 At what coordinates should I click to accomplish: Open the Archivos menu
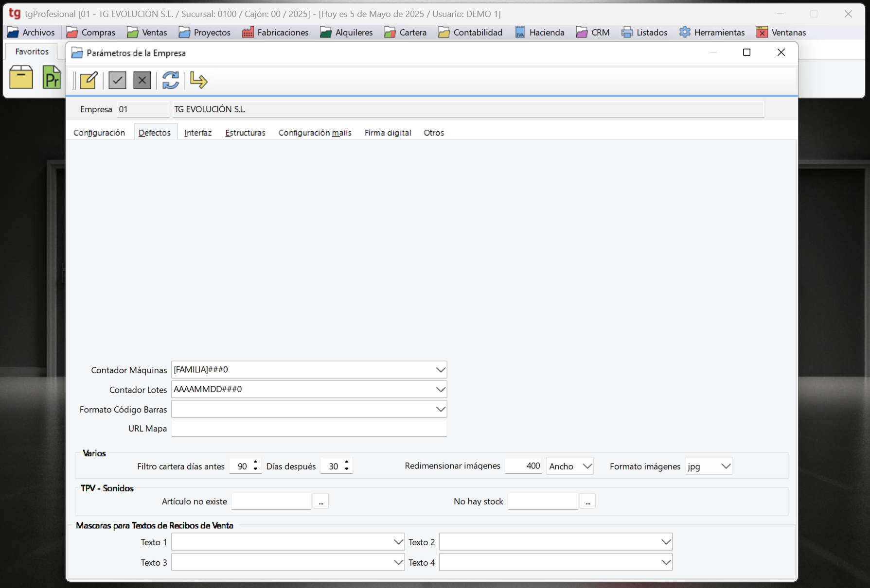(32, 32)
